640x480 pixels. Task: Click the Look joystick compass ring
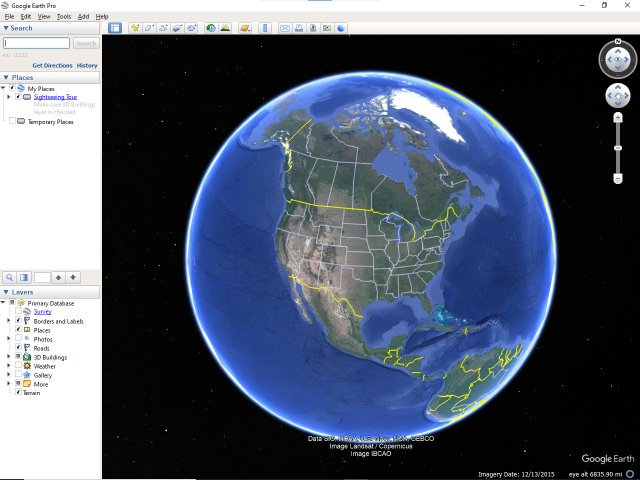pyautogui.click(x=618, y=60)
